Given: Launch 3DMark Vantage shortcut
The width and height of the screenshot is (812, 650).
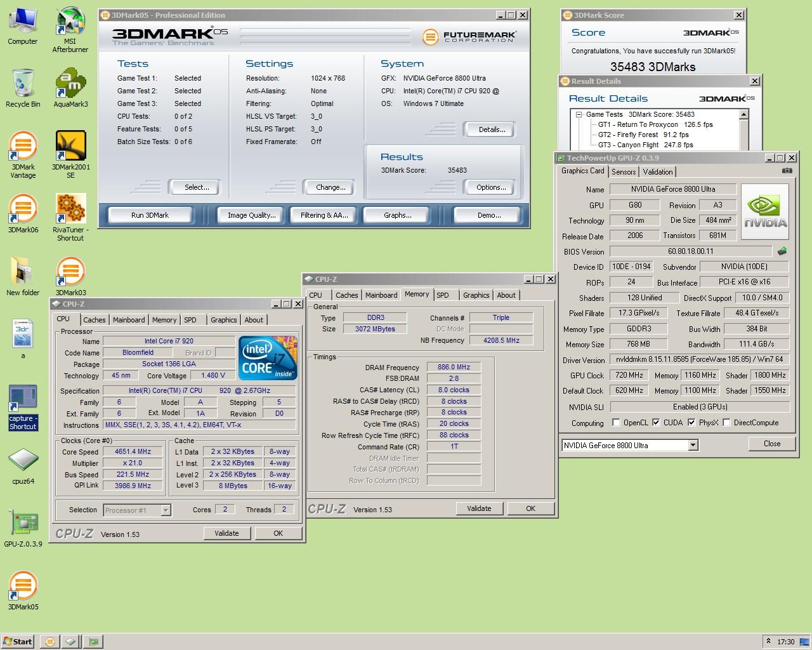Looking at the screenshot, I should click(23, 155).
